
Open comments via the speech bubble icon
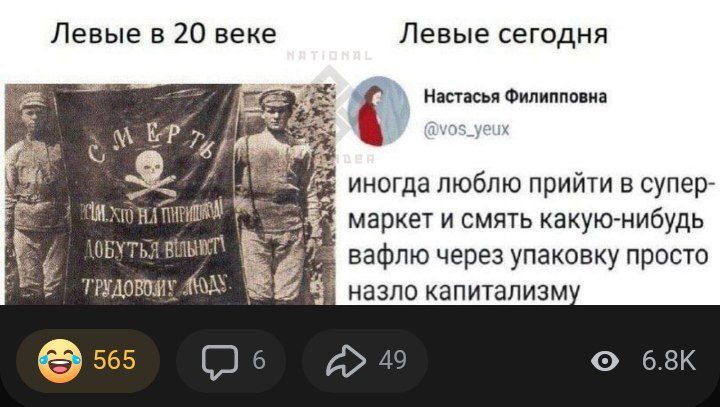coord(220,362)
